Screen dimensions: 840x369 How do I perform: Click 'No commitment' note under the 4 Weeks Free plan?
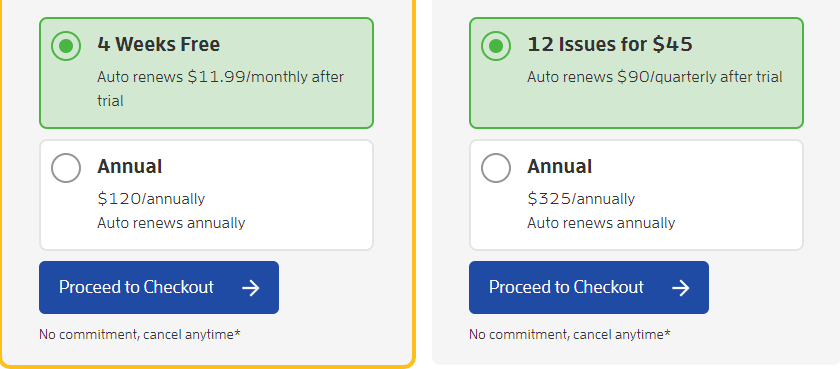(140, 335)
